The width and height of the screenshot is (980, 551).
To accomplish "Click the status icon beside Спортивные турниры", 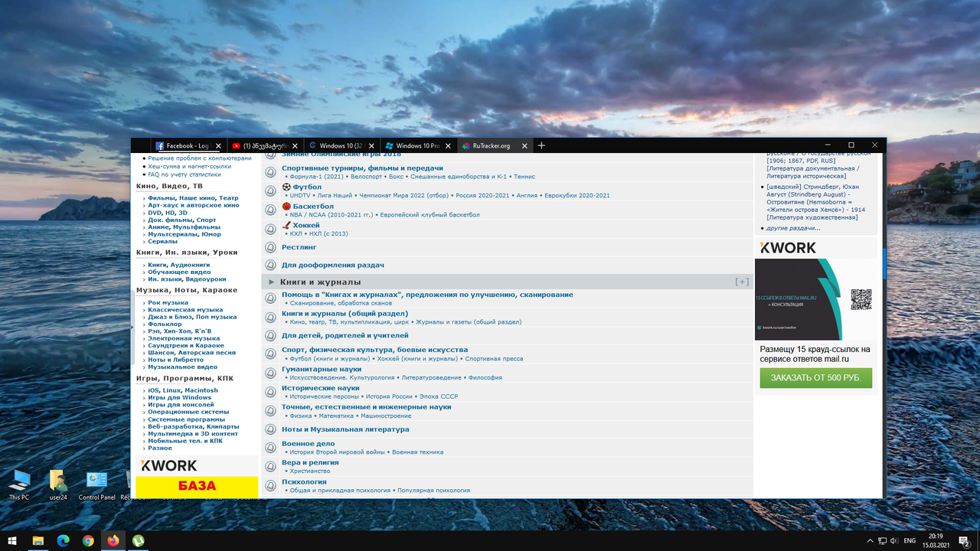I will point(269,171).
